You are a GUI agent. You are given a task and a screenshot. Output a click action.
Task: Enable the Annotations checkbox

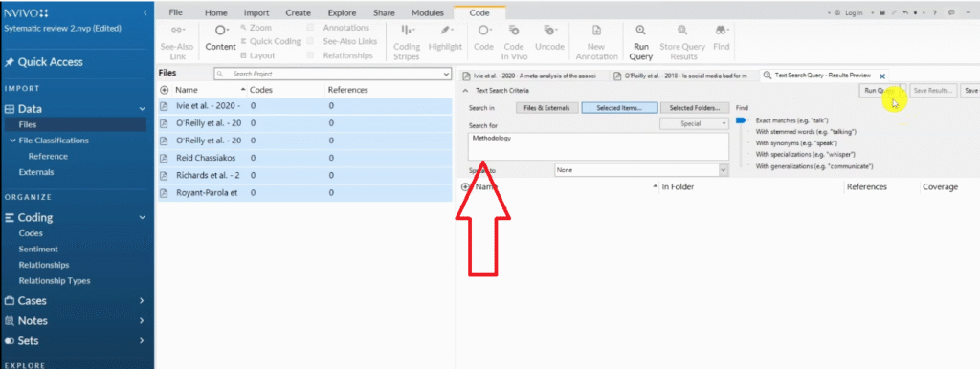click(311, 28)
